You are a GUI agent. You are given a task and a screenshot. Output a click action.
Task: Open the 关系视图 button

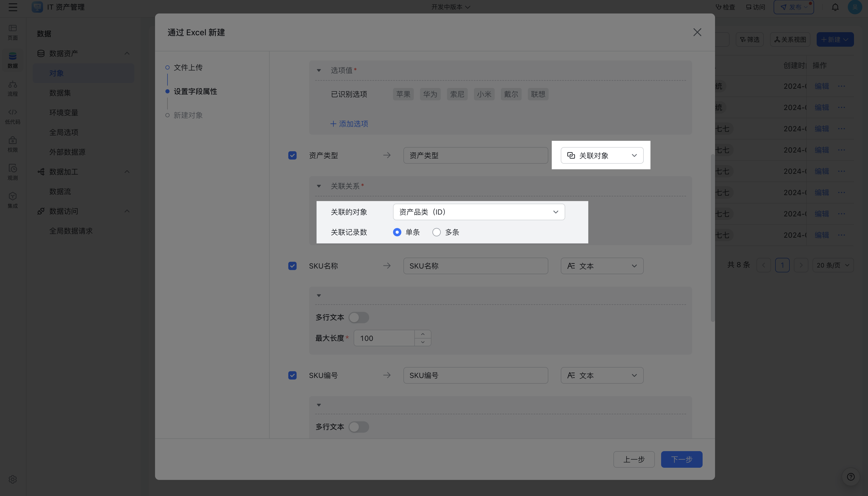(x=790, y=39)
